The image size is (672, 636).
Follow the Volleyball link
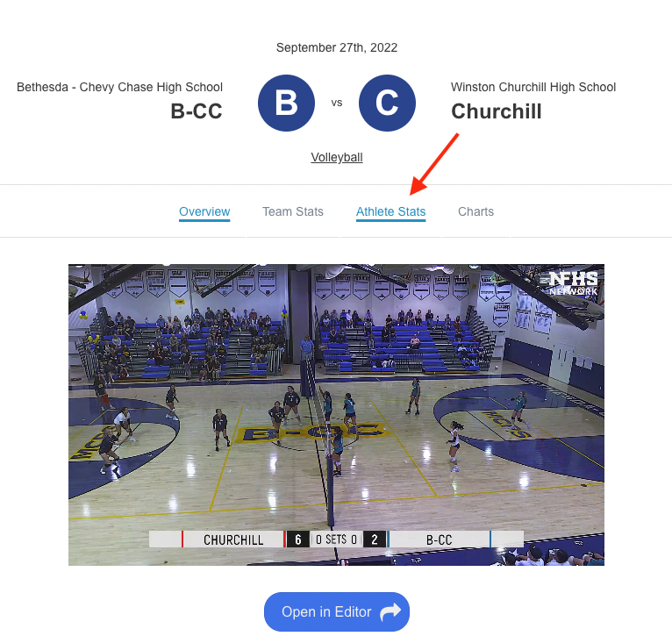[337, 157]
